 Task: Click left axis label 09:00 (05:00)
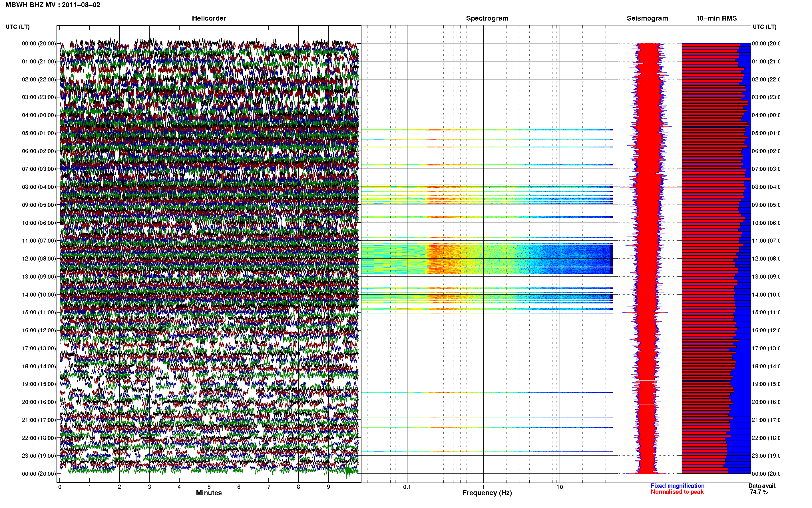[x=39, y=205]
